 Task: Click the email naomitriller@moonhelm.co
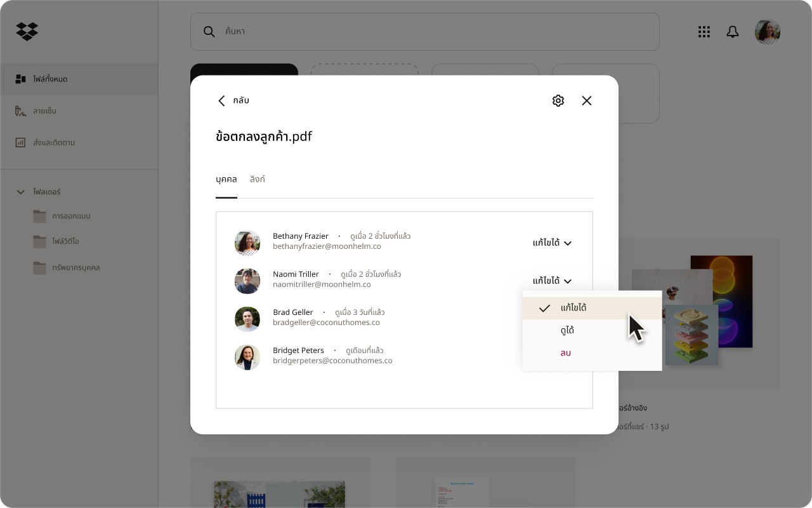click(322, 284)
